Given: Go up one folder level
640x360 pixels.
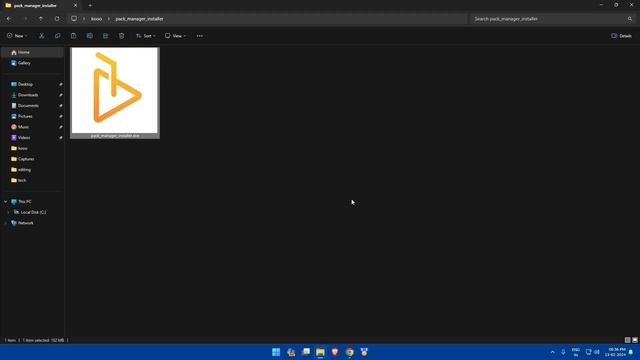Looking at the screenshot, I should [41, 19].
